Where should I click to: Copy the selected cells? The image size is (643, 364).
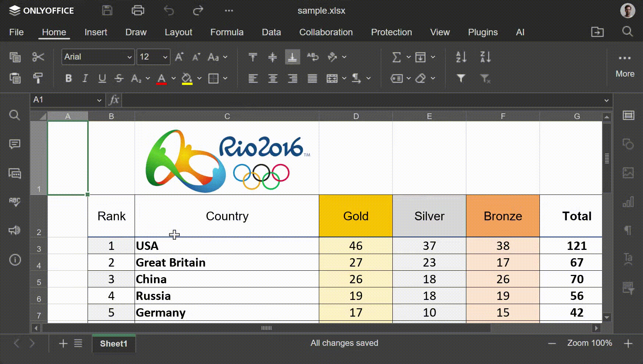[x=15, y=57]
